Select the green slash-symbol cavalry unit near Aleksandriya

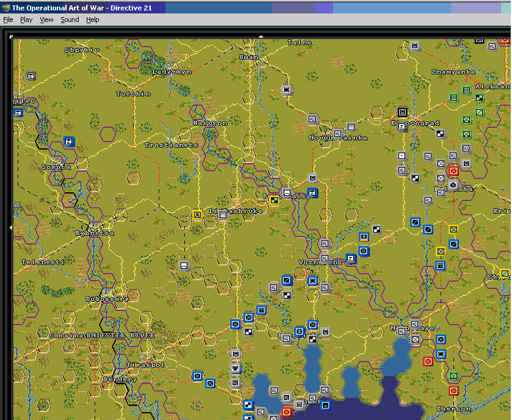click(x=479, y=112)
